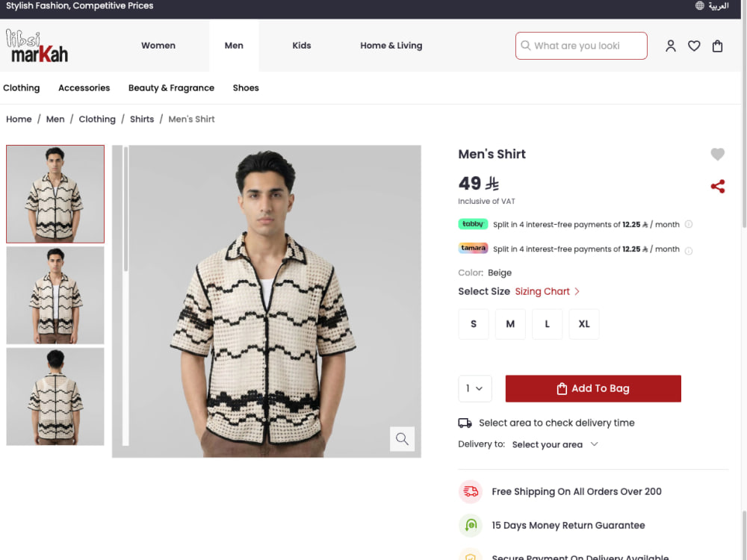The height and width of the screenshot is (560, 747).
Task: Click the magnifier zoom icon on product image
Action: point(402,438)
